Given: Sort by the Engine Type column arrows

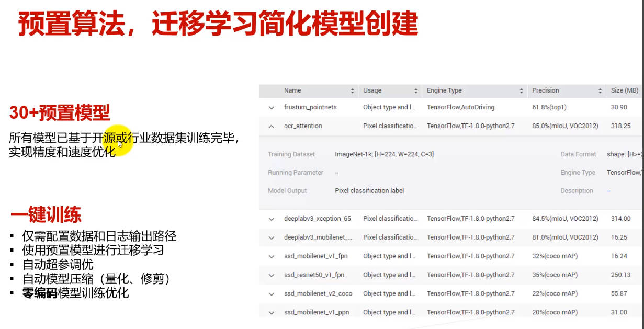Looking at the screenshot, I should 522,91.
